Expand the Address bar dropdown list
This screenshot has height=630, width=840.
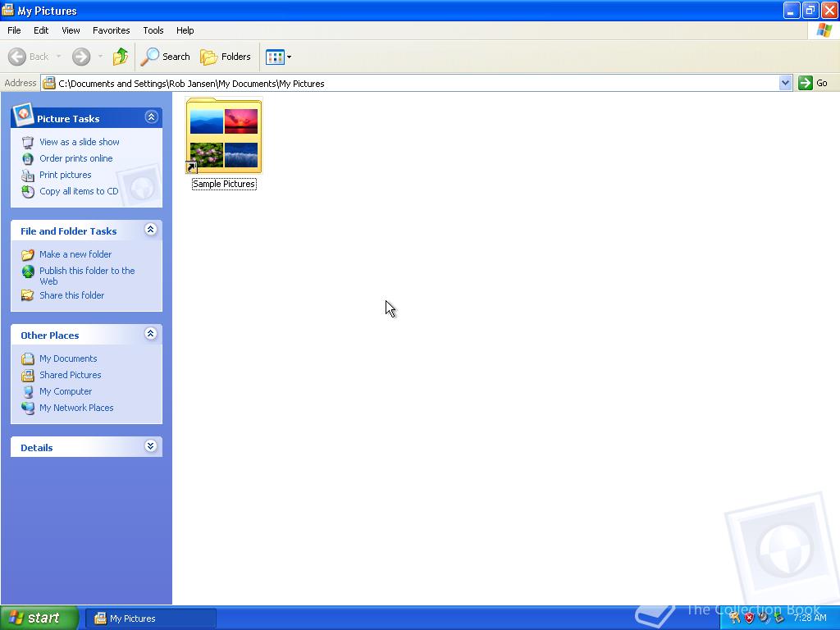[x=785, y=83]
